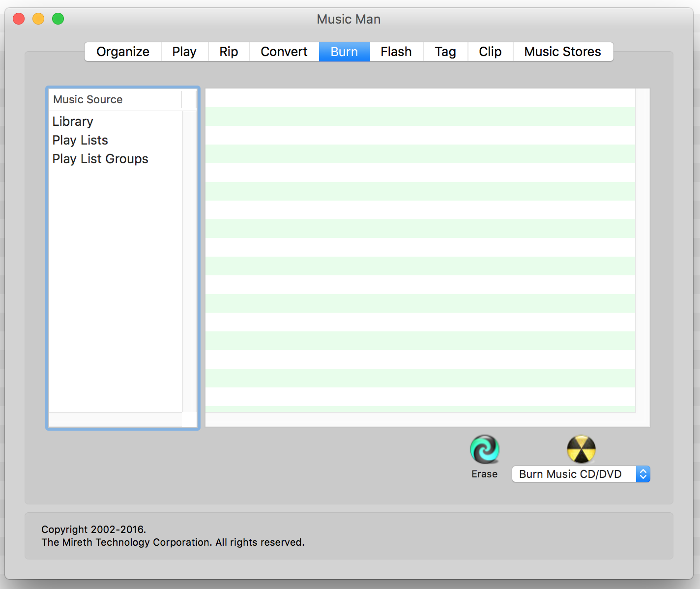The image size is (700, 589).
Task: Switch to the Organize tab
Action: tap(123, 52)
